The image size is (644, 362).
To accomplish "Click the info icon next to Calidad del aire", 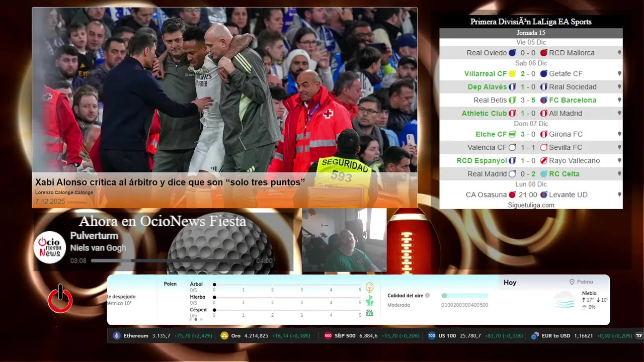I will (428, 296).
